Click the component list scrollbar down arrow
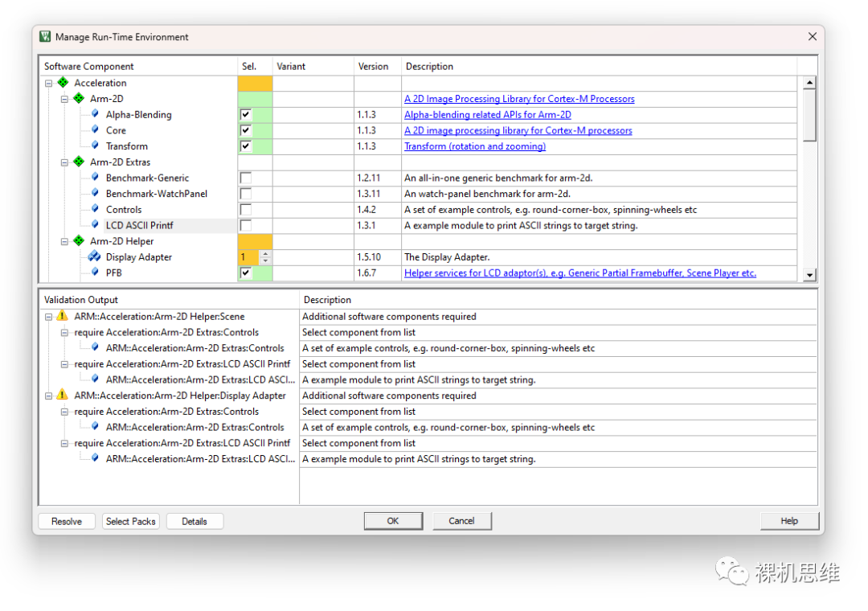 tap(810, 275)
